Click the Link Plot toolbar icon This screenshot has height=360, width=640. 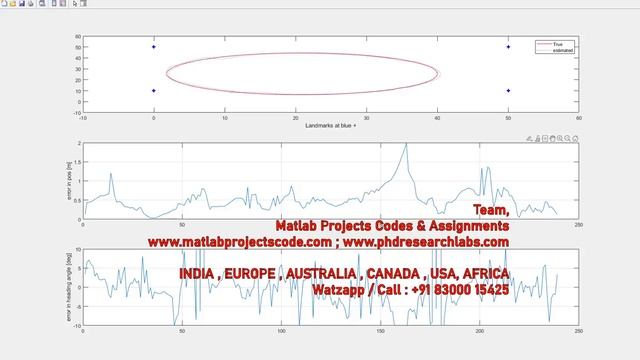pos(42,3)
